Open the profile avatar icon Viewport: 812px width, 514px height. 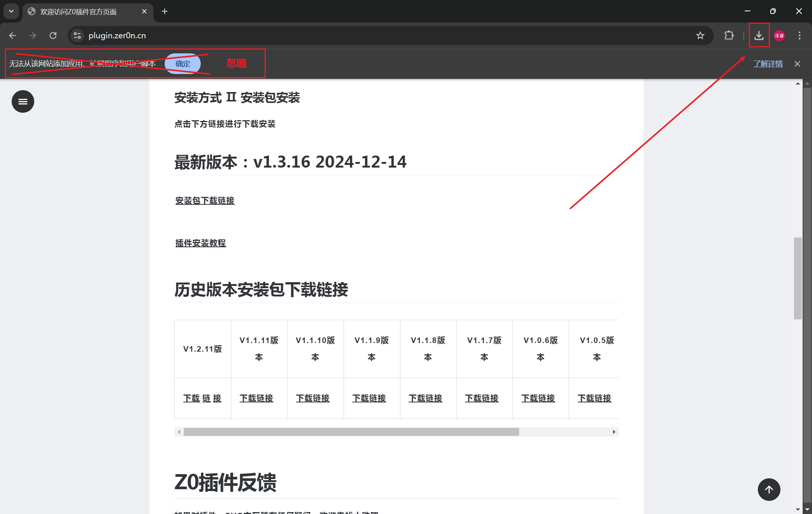coord(779,35)
